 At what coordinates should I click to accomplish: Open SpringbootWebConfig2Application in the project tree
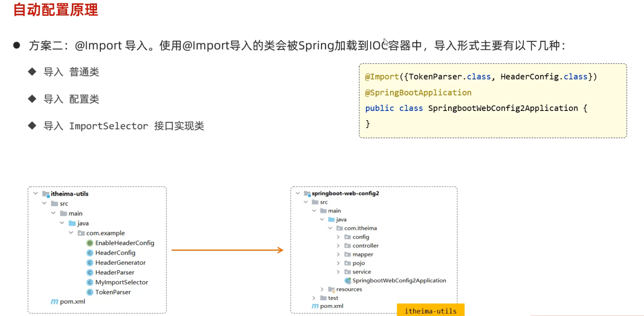pyautogui.click(x=399, y=280)
